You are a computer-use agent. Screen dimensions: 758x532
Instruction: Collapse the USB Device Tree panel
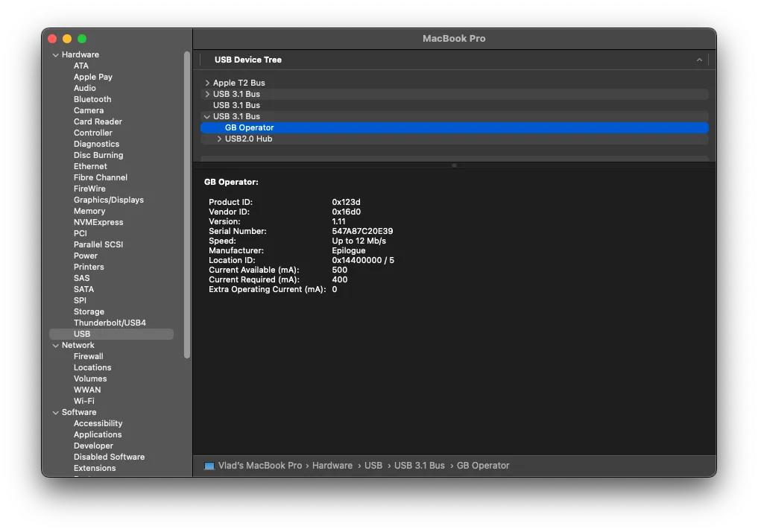pos(698,60)
